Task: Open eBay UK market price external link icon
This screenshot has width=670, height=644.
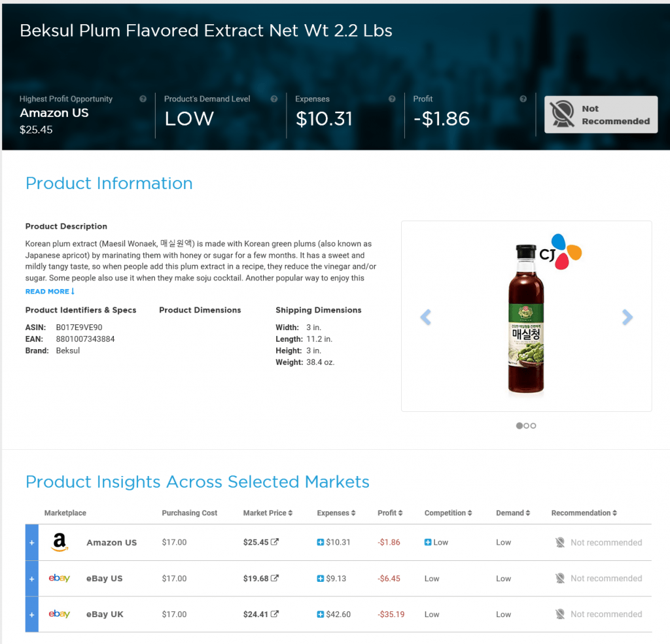Action: pyautogui.click(x=275, y=614)
